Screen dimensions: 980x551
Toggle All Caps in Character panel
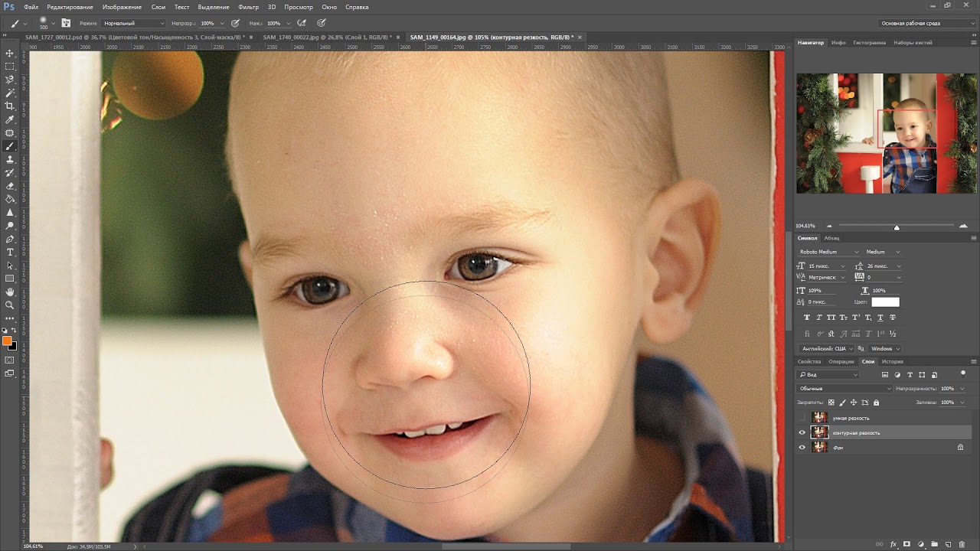[x=831, y=317]
